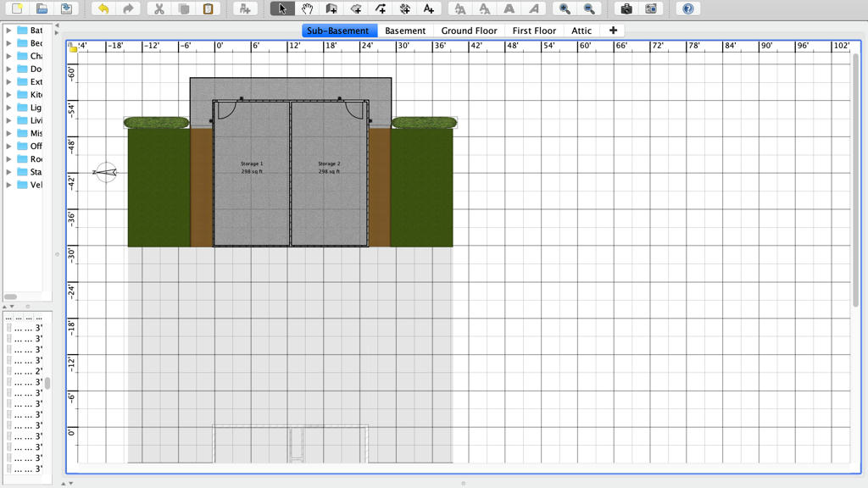868x488 pixels.
Task: Toggle plan lock icon at ruler corner
Action: tap(73, 47)
